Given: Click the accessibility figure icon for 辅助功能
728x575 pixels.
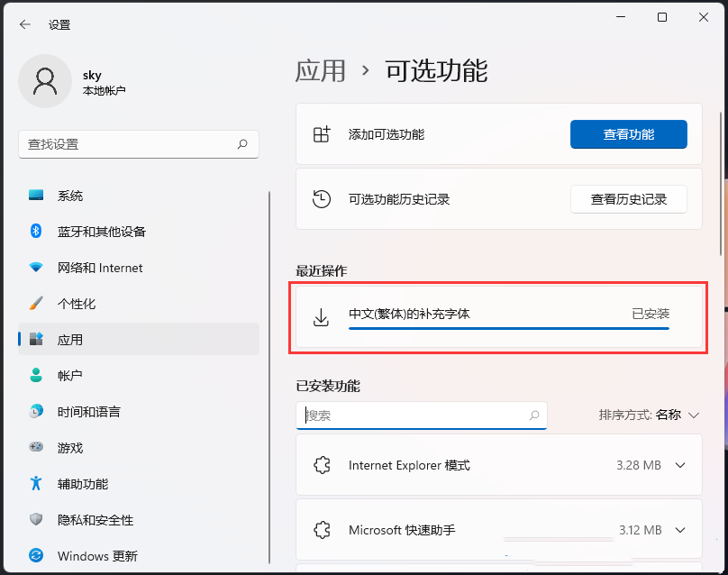Looking at the screenshot, I should click(x=36, y=483).
